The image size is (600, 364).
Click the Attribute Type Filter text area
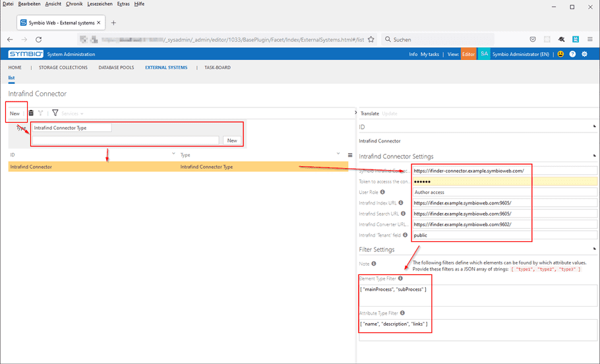pyautogui.click(x=478, y=330)
